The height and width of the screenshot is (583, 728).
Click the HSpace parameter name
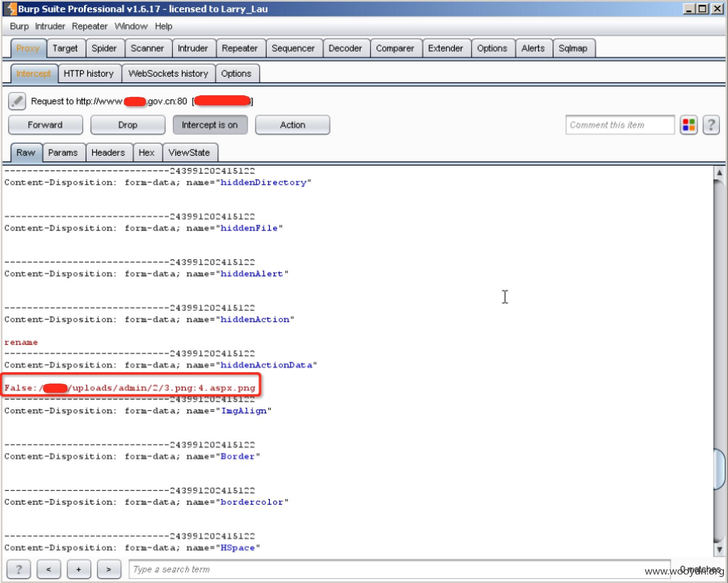click(238, 548)
